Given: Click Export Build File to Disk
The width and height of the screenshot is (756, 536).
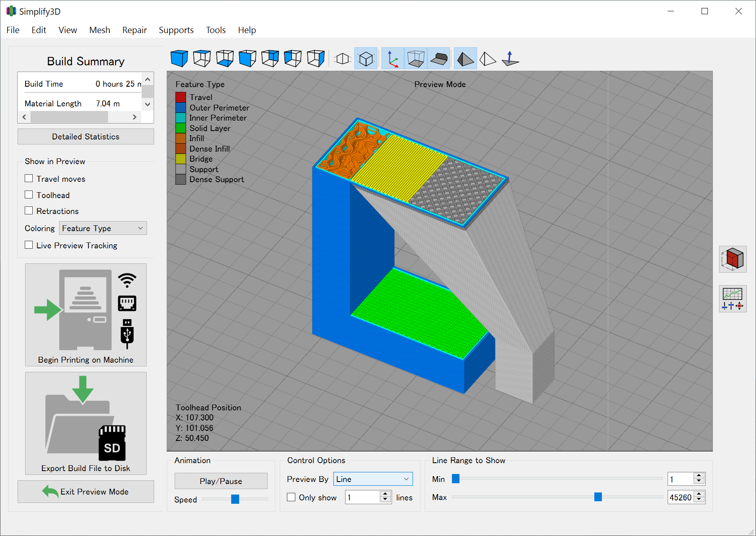Looking at the screenshot, I should point(86,423).
